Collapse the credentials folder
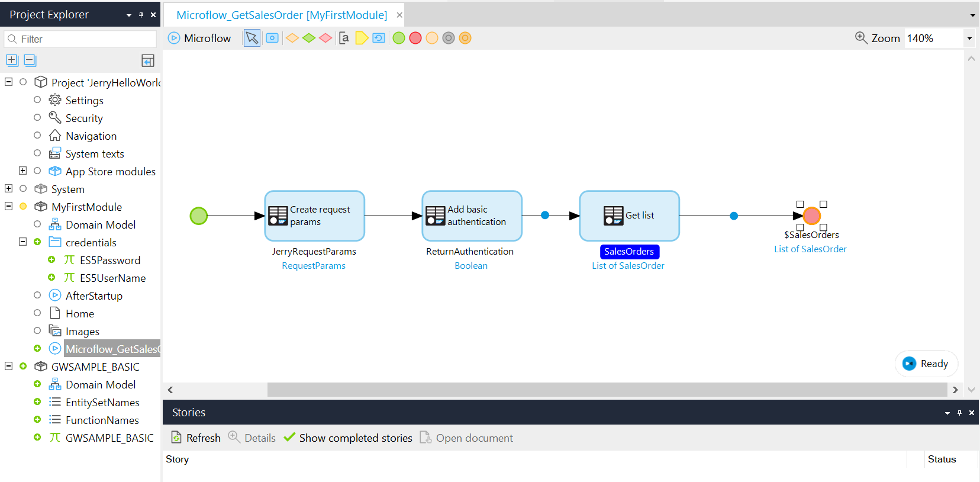980x482 pixels. [x=22, y=242]
